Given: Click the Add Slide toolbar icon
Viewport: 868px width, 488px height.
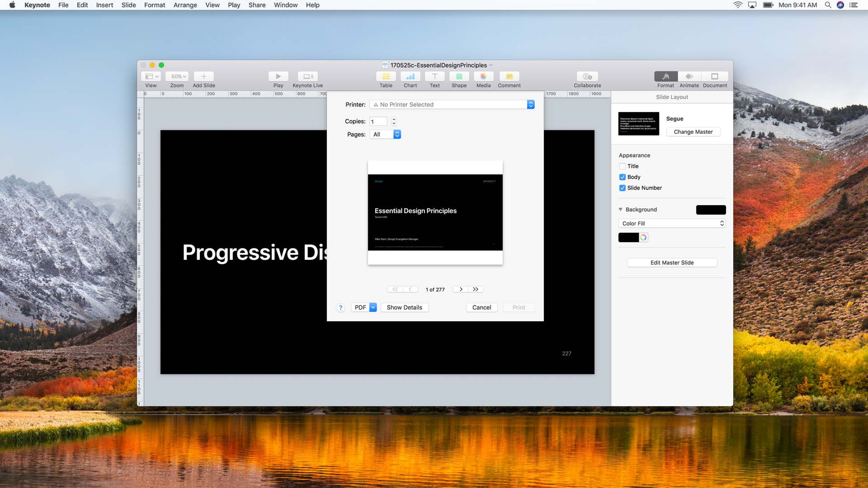Looking at the screenshot, I should click(x=203, y=76).
